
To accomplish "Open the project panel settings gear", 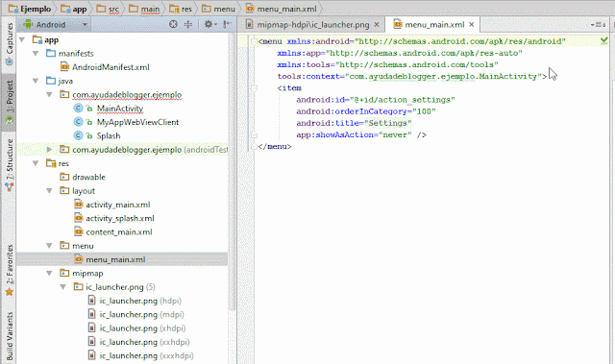I will click(x=209, y=24).
